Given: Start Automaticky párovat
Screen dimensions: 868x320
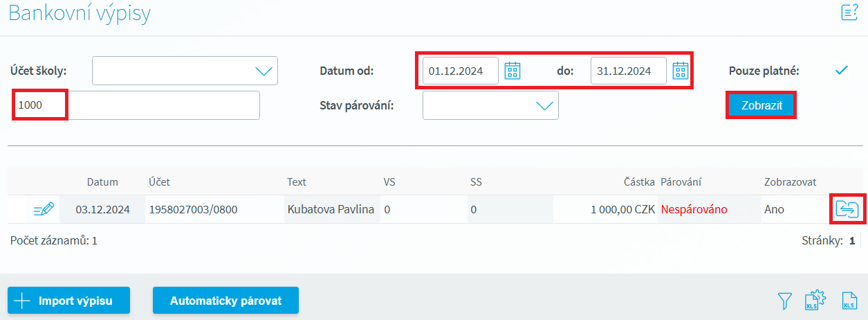Looking at the screenshot, I should click(225, 301).
